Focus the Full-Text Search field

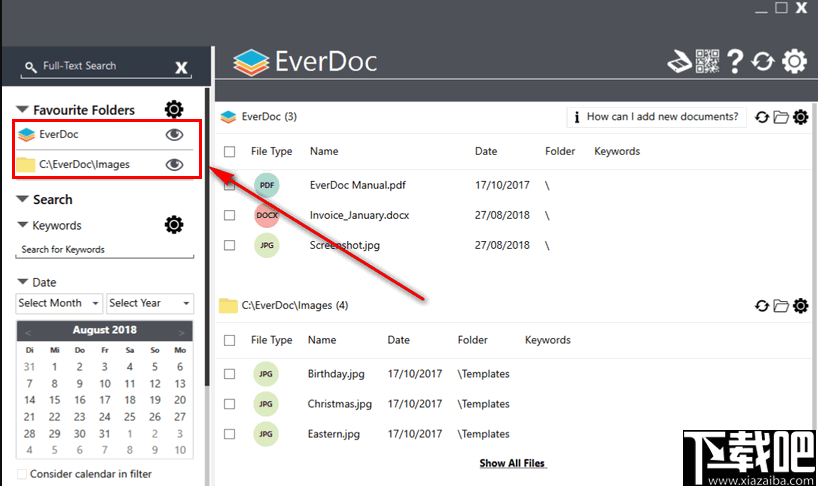107,66
